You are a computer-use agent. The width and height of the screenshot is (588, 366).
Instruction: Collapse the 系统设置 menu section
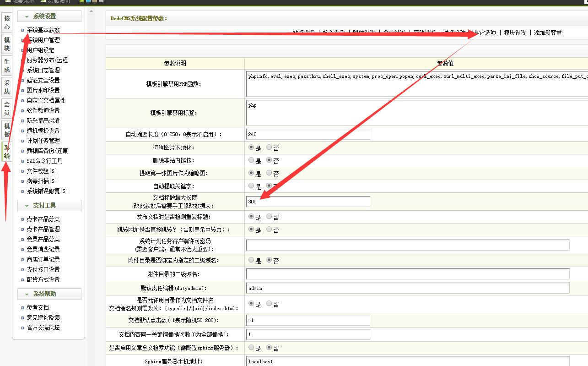[x=49, y=16]
